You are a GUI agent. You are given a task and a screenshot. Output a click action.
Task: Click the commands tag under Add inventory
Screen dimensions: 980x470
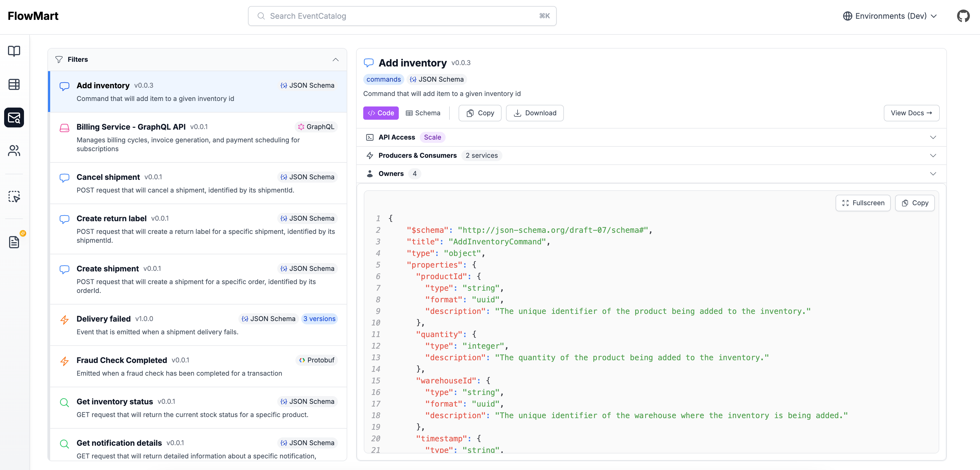click(x=383, y=79)
